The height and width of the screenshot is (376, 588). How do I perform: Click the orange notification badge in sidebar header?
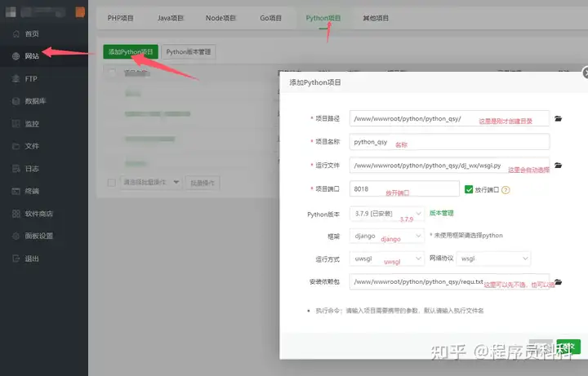point(80,12)
